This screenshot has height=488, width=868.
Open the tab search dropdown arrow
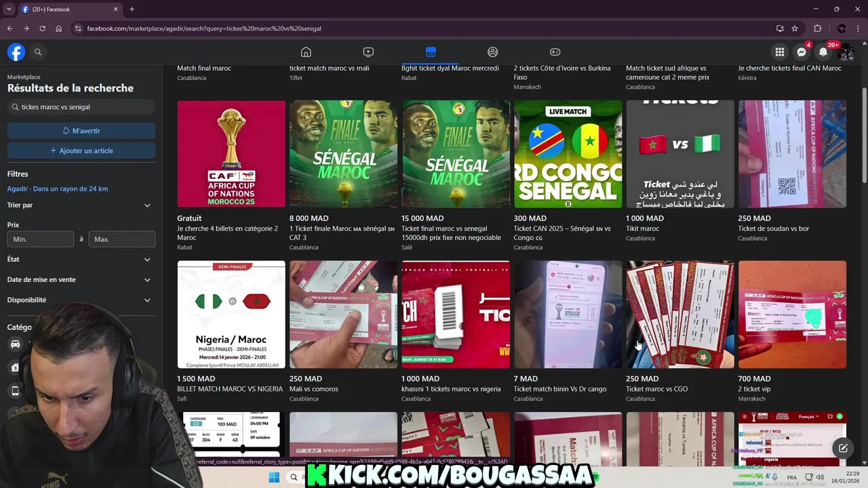click(x=9, y=9)
